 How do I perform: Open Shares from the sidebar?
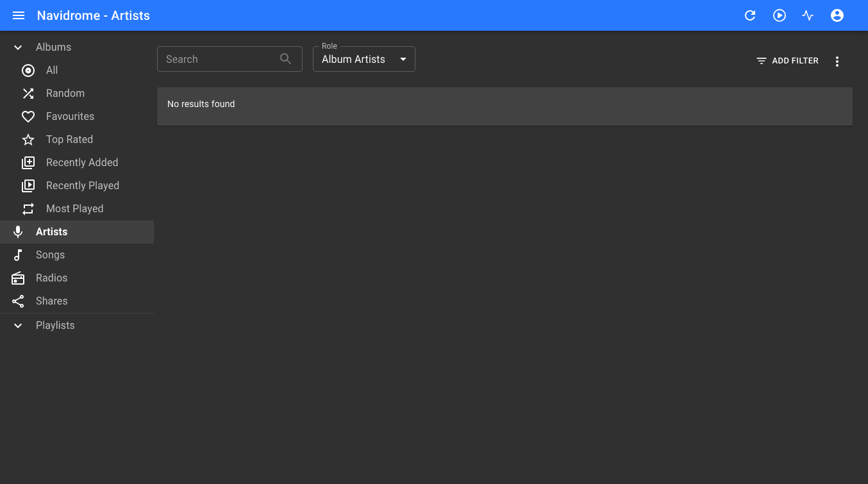(77, 301)
